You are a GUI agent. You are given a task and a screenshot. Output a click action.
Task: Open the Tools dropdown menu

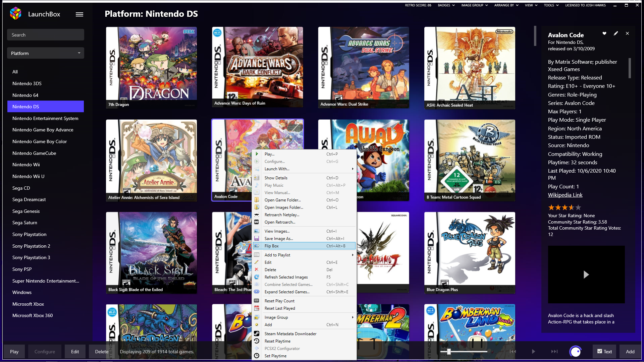pyautogui.click(x=551, y=5)
